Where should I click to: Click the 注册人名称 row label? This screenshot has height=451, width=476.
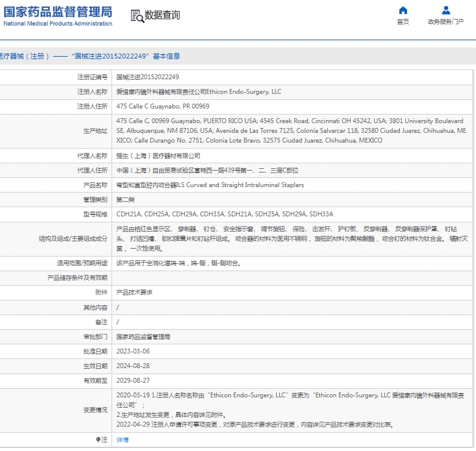tap(92, 91)
